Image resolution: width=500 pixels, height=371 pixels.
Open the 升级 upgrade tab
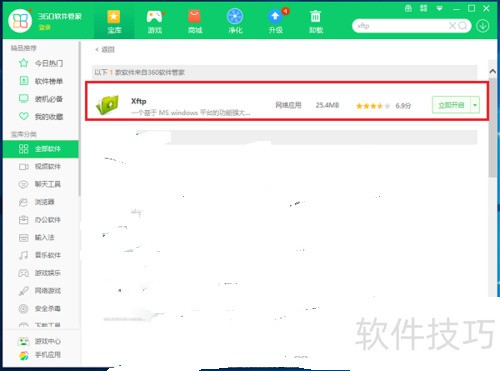[x=276, y=22]
